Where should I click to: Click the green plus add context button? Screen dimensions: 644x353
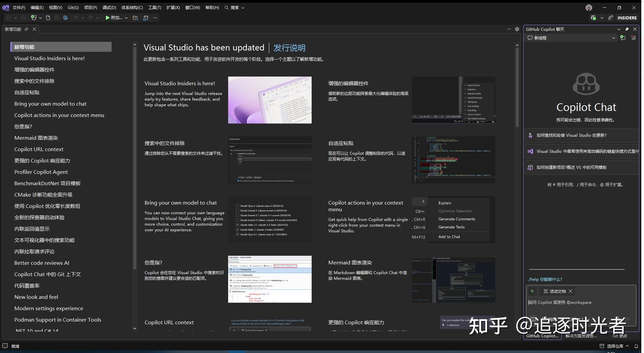(x=532, y=291)
